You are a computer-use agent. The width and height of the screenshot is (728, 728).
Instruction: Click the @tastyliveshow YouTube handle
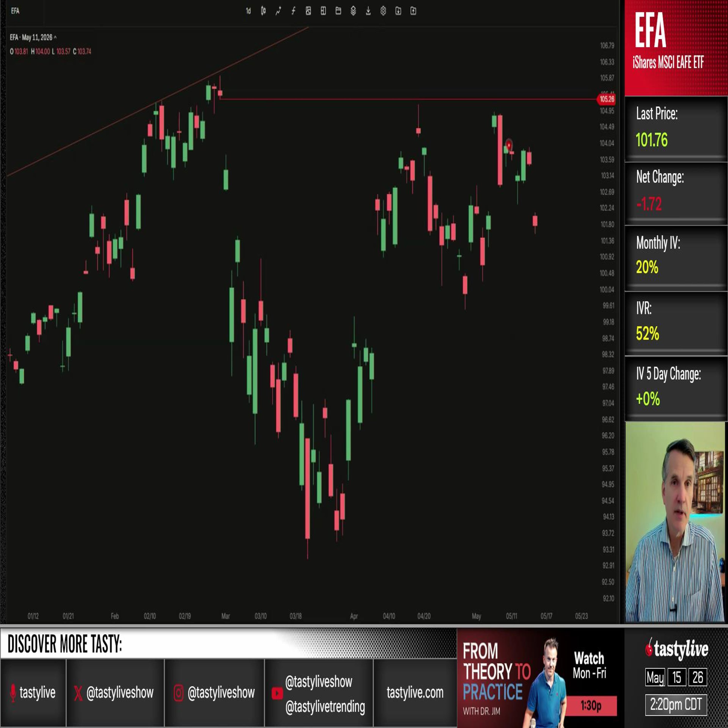click(x=319, y=681)
